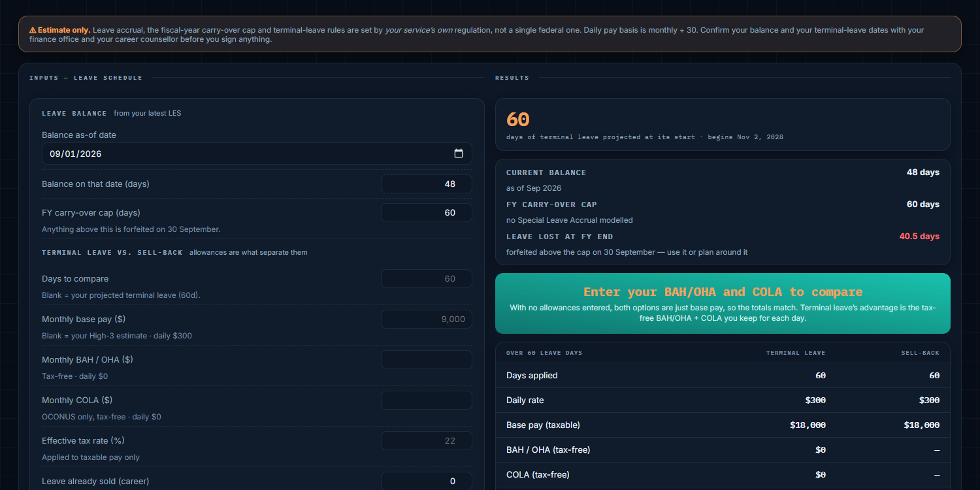The height and width of the screenshot is (490, 980).
Task: Select the 'Anything above this is forfeited' hint
Action: (x=131, y=229)
